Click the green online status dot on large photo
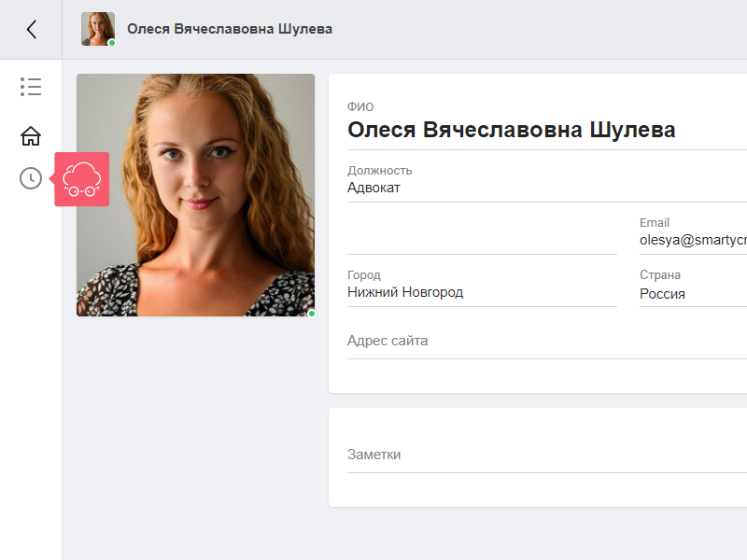The image size is (747, 560). [312, 314]
